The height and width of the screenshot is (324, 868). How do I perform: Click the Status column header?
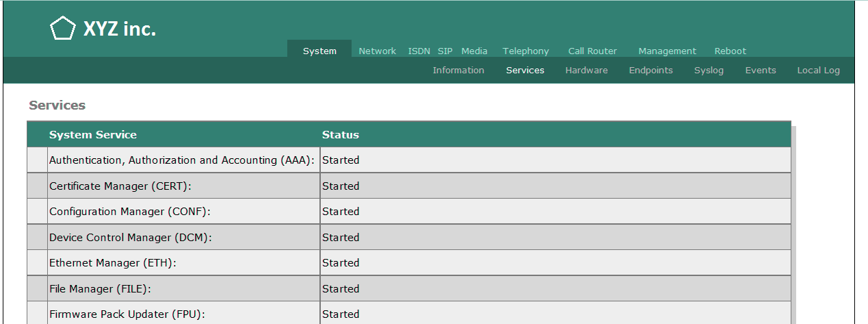(x=340, y=134)
